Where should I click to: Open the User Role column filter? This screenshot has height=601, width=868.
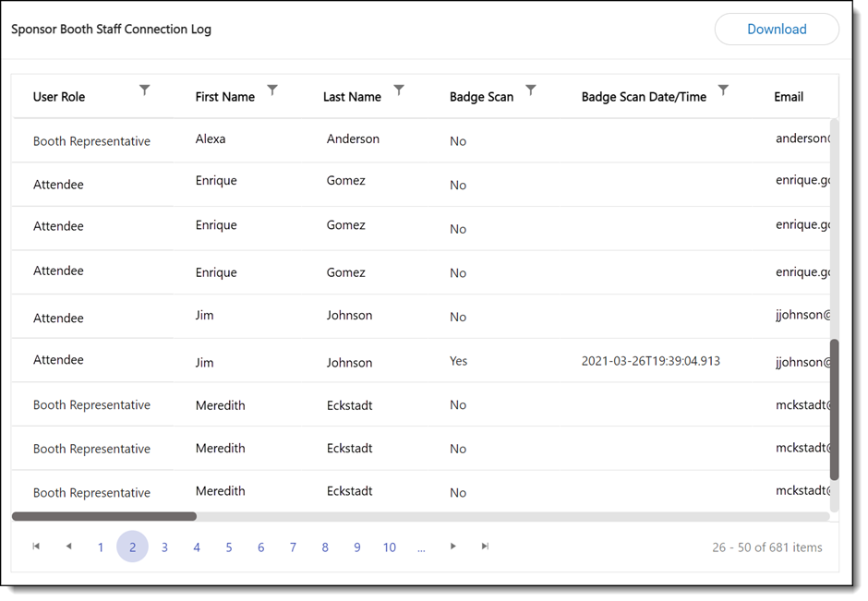coord(144,90)
